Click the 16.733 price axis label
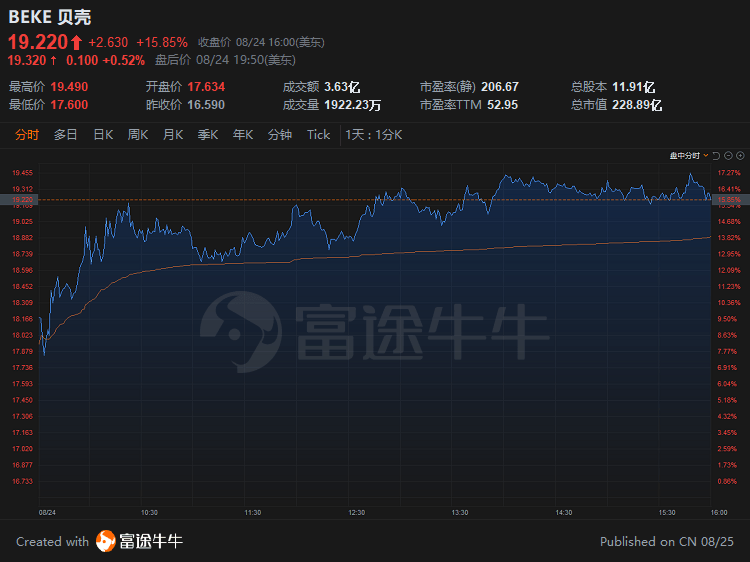 click(22, 481)
